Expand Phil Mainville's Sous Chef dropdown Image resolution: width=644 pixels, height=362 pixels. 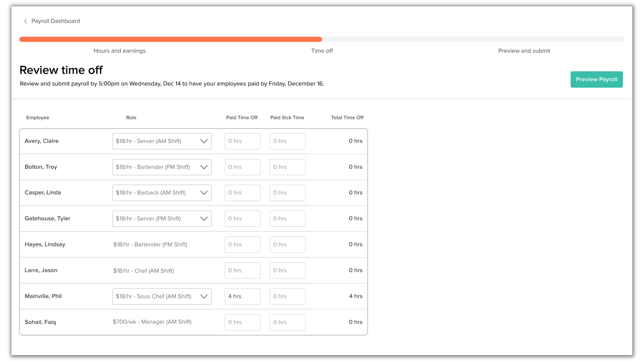coord(162,296)
